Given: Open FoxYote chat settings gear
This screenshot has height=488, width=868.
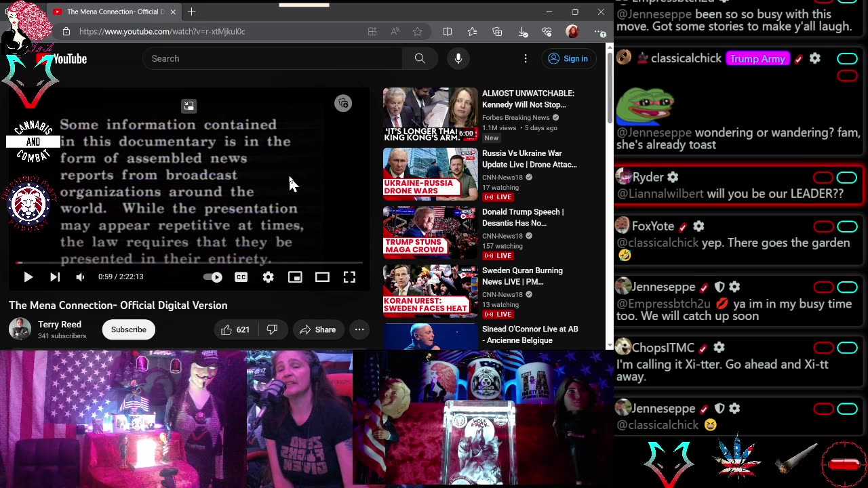Looking at the screenshot, I should pos(698,226).
